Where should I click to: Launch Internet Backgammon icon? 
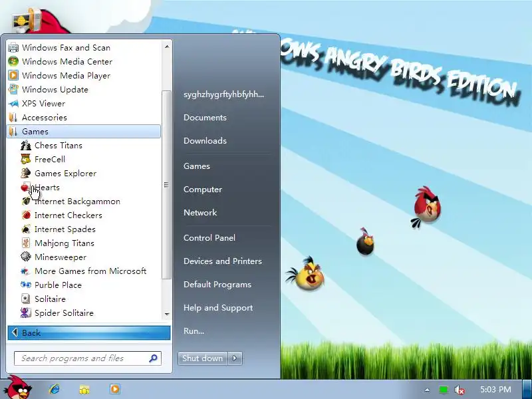pyautogui.click(x=26, y=201)
